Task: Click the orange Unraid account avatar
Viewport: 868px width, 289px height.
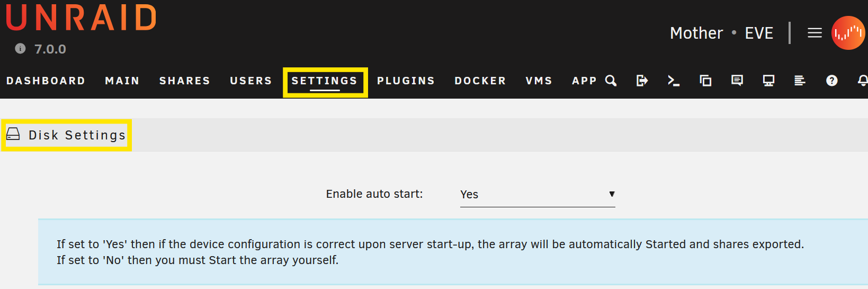Action: (848, 33)
